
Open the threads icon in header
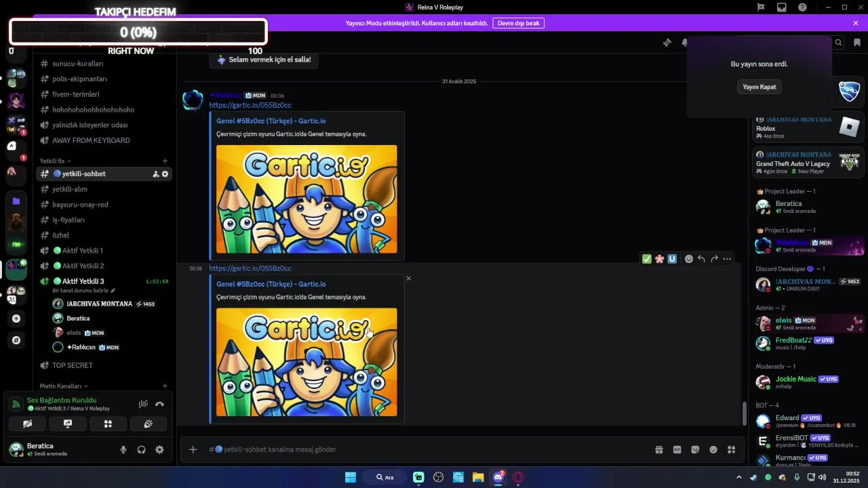[667, 42]
